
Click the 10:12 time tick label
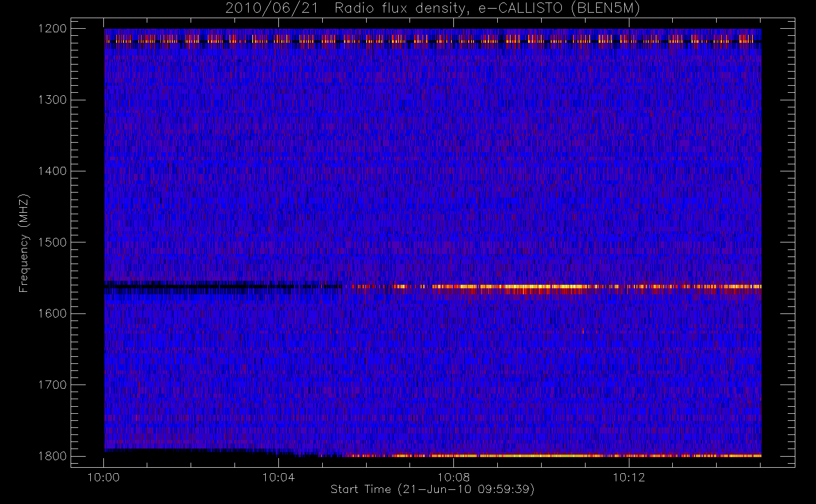pyautogui.click(x=628, y=477)
